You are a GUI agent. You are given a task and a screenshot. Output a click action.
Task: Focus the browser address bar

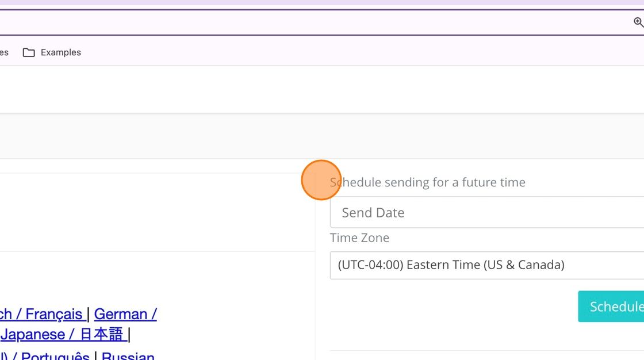(x=287, y=22)
